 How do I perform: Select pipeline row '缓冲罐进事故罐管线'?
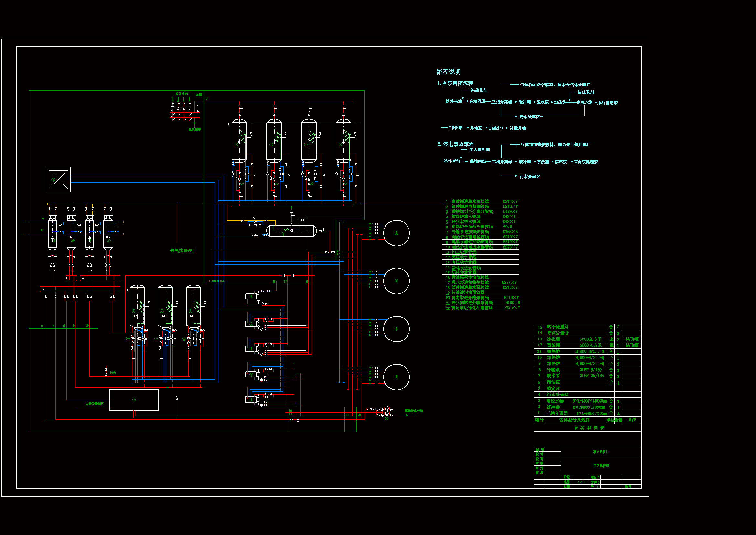pos(481,206)
